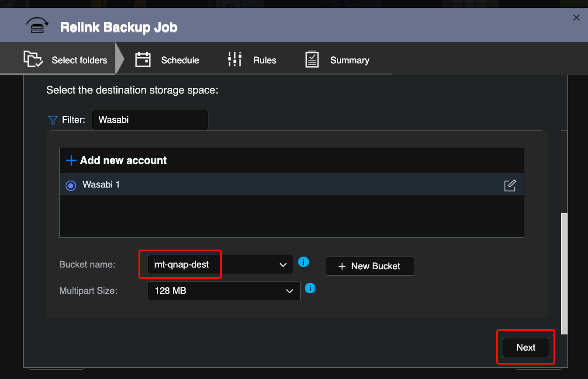Edit the Wasabi 1 account
Image resolution: width=588 pixels, height=379 pixels.
pos(510,185)
